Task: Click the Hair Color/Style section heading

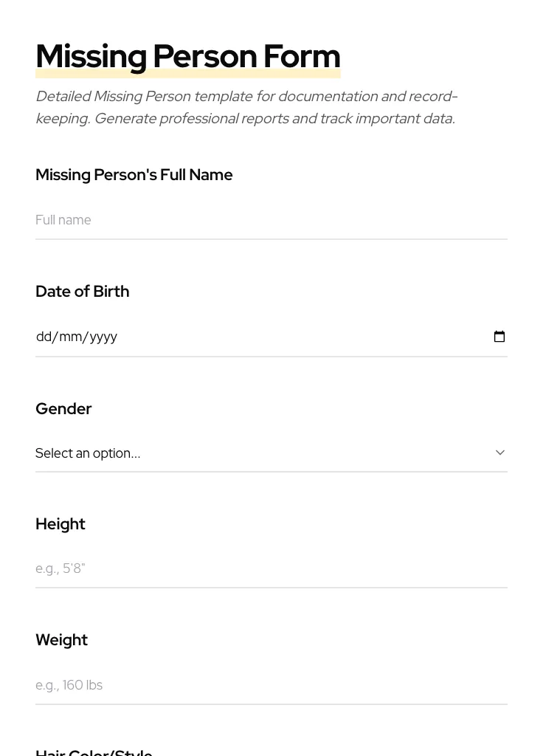Action: 94,752
